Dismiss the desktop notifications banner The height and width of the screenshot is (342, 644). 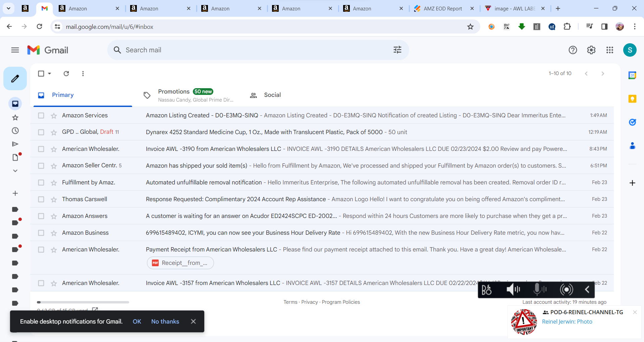[x=193, y=322]
